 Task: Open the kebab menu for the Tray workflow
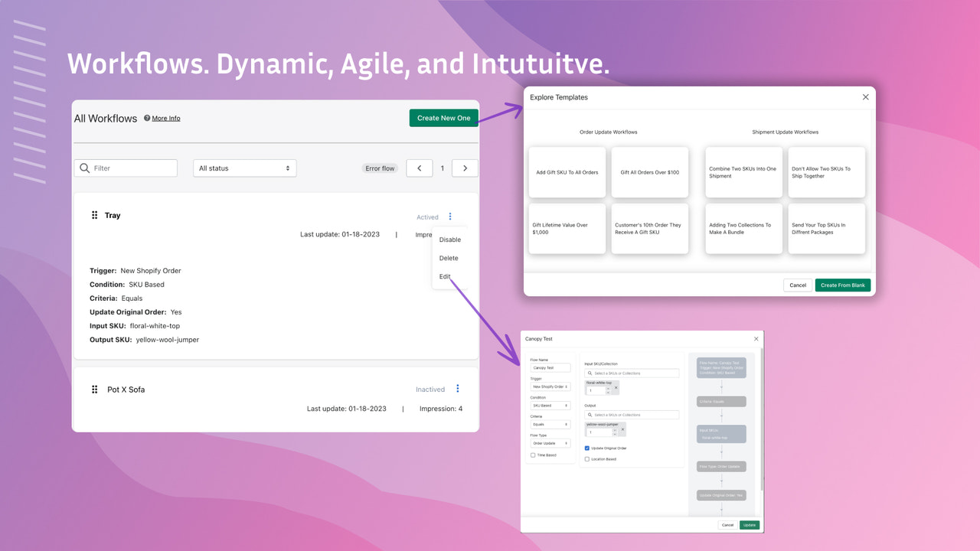coord(450,216)
